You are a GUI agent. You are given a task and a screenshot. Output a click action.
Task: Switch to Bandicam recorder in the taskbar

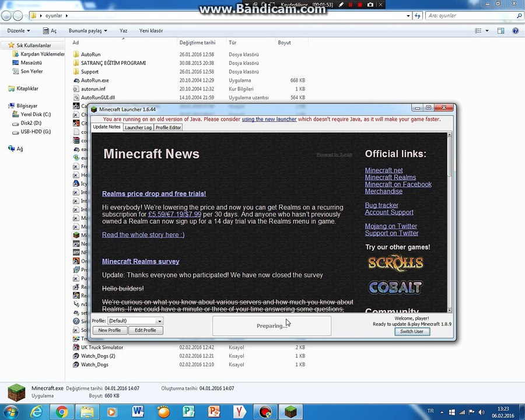[265, 412]
